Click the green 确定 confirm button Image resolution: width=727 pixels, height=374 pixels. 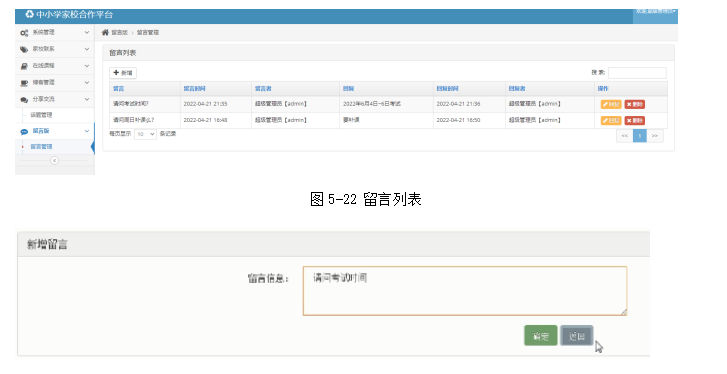[541, 336]
